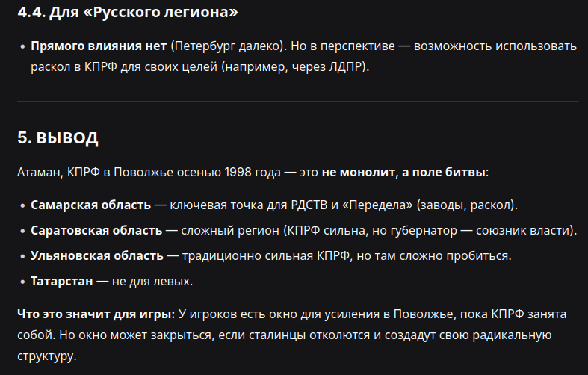Click the bold text "Что это значит для игры:"
This screenshot has width=588, height=375.
coord(96,314)
